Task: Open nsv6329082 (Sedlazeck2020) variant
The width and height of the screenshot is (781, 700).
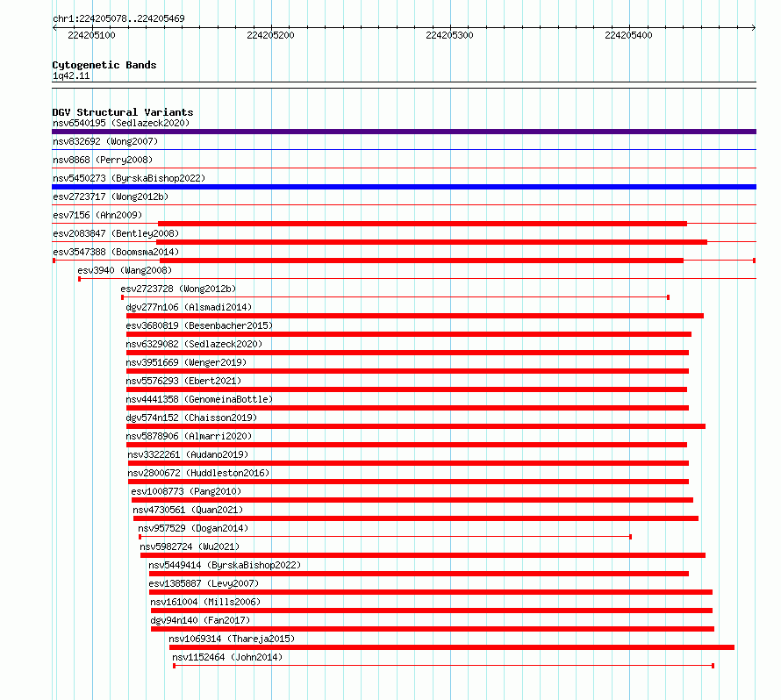Action: point(194,344)
